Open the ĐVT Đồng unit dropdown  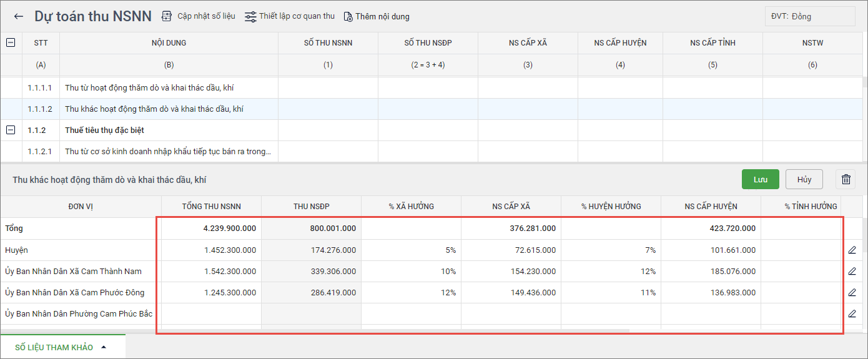pos(809,17)
